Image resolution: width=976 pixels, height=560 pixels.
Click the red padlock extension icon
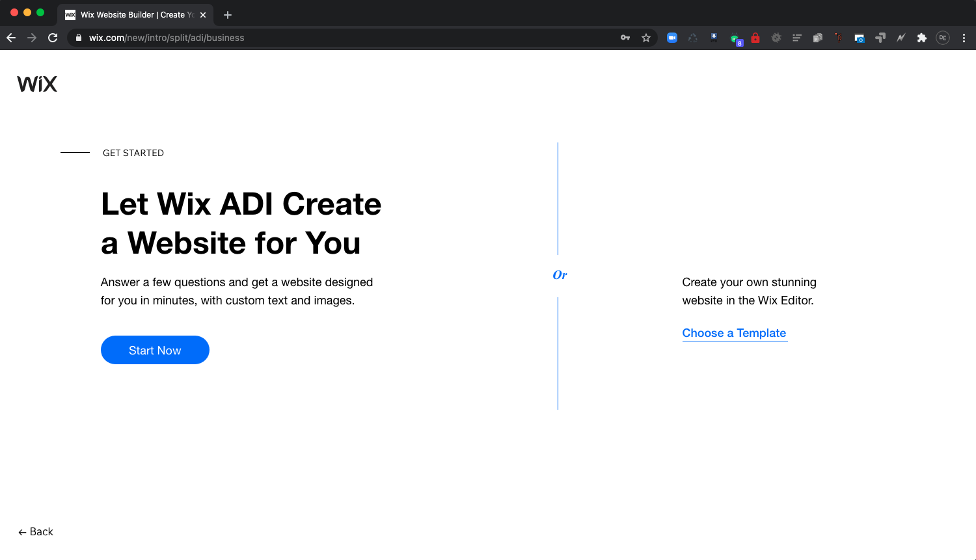[755, 38]
